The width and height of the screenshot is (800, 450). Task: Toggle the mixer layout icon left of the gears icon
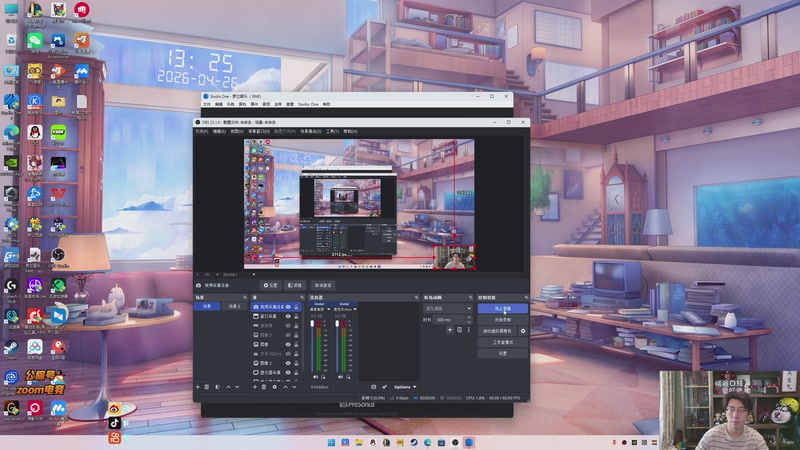(373, 387)
